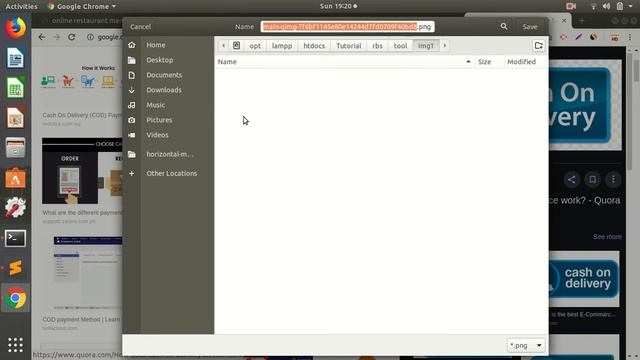Select tool in the path bar
Image resolution: width=640 pixels, height=360 pixels.
pyautogui.click(x=400, y=45)
